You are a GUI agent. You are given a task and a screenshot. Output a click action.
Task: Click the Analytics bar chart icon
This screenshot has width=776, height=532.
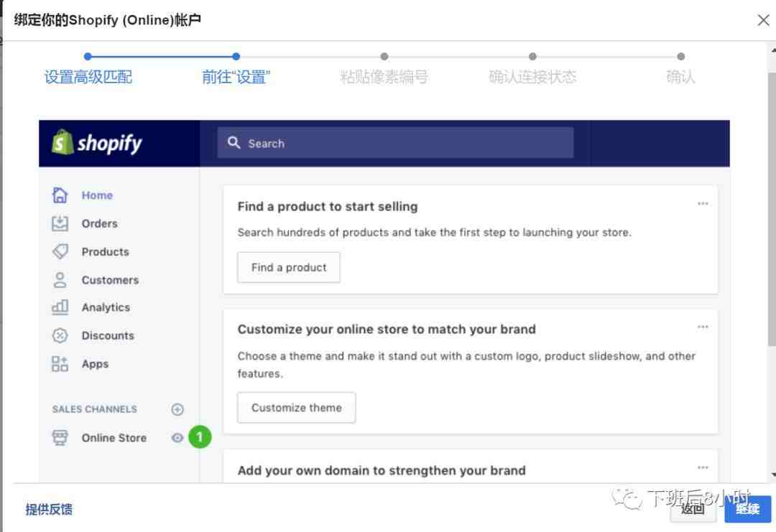coord(60,307)
